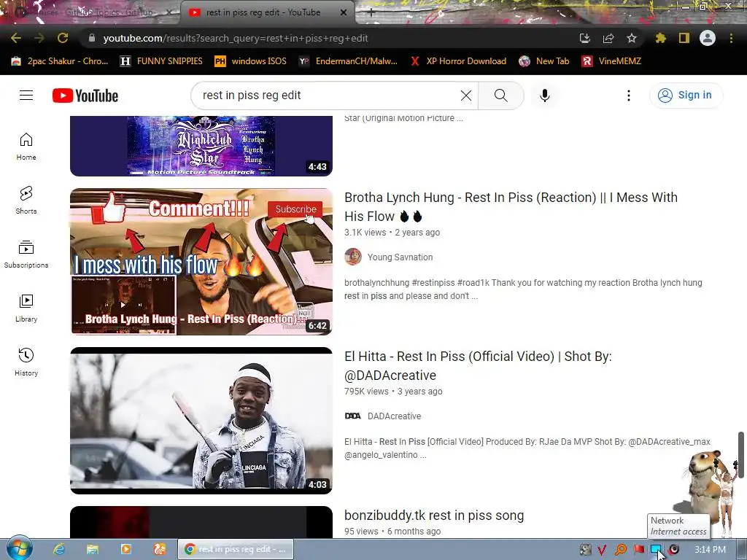The image size is (747, 560).
Task: Reload the page
Action: [x=63, y=38]
